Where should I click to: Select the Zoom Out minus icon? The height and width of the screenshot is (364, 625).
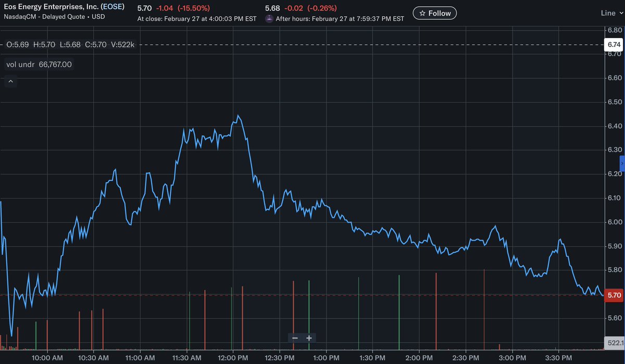click(x=295, y=338)
